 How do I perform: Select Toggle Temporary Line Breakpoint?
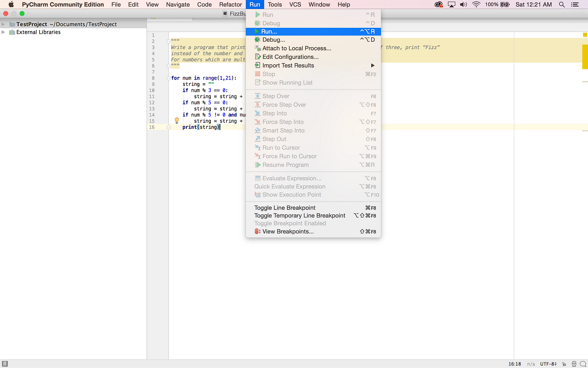(313, 215)
